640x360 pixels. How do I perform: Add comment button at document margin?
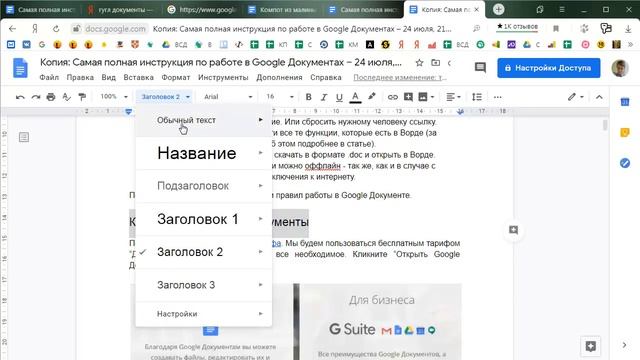513,230
